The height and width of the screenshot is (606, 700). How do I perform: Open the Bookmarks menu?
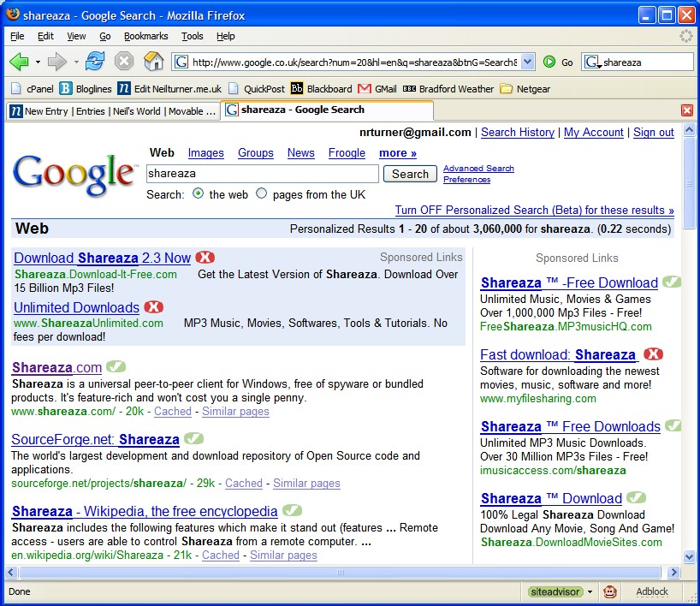pos(146,36)
